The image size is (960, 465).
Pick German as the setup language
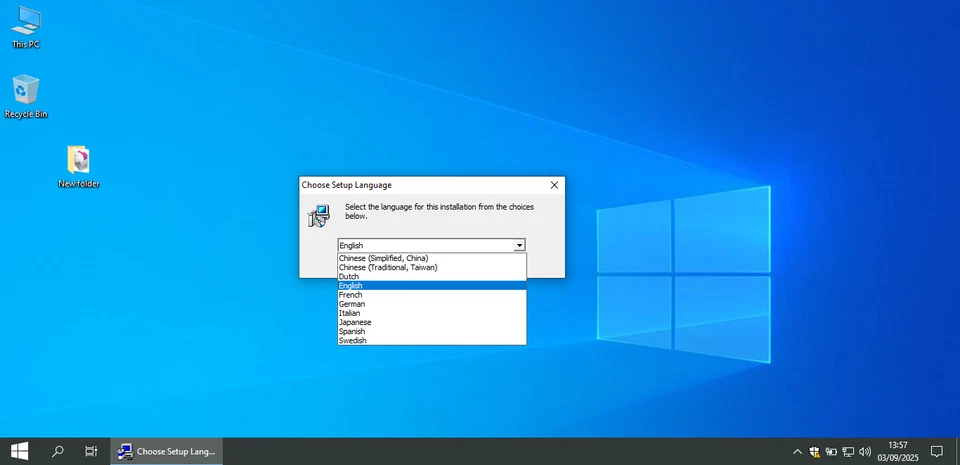[352, 304]
